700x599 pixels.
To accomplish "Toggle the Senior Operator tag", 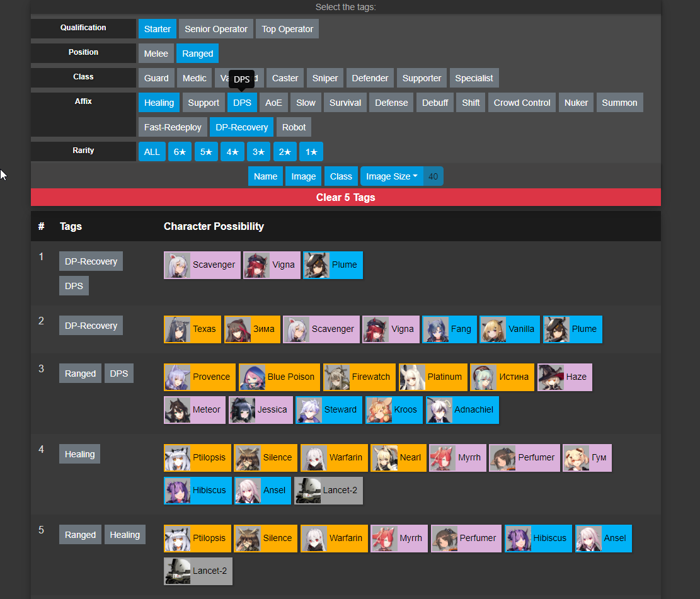I will click(216, 29).
